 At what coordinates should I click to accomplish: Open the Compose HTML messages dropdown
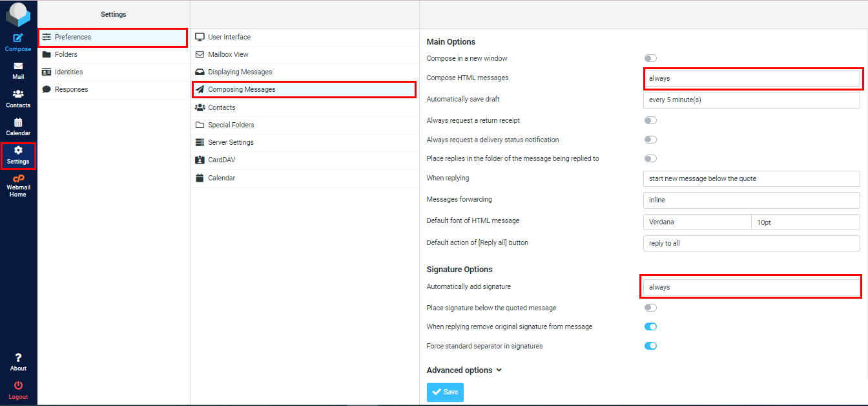(752, 78)
